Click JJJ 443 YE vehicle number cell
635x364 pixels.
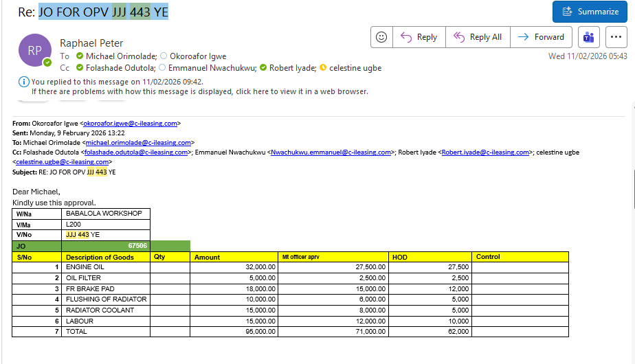(106, 235)
